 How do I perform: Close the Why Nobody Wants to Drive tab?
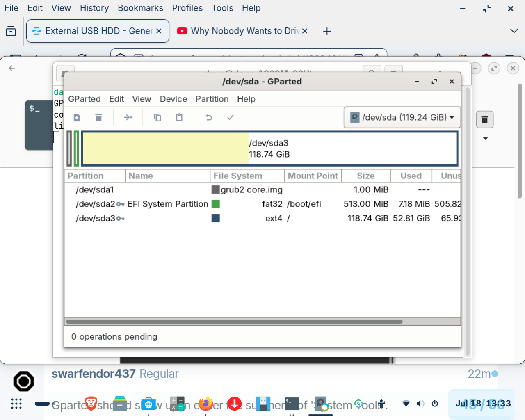pyautogui.click(x=305, y=31)
